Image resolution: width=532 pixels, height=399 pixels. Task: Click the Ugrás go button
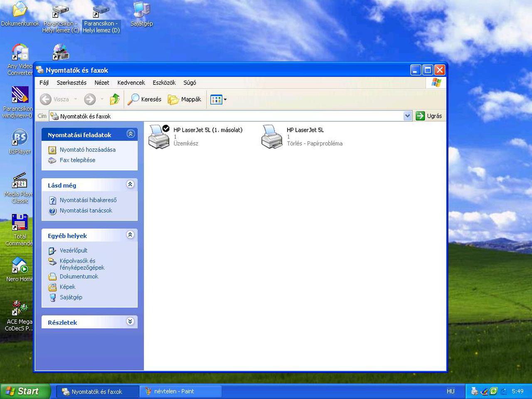(429, 116)
